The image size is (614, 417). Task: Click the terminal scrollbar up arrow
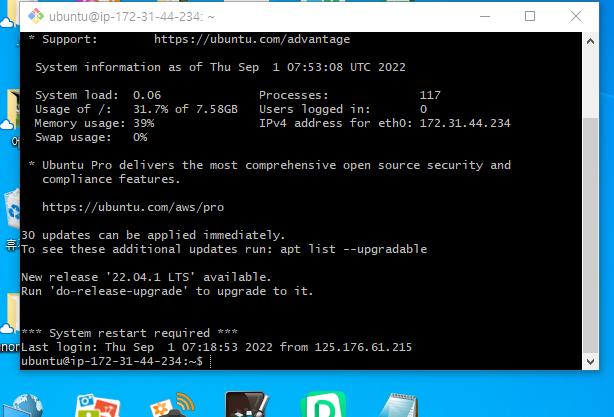pyautogui.click(x=590, y=41)
